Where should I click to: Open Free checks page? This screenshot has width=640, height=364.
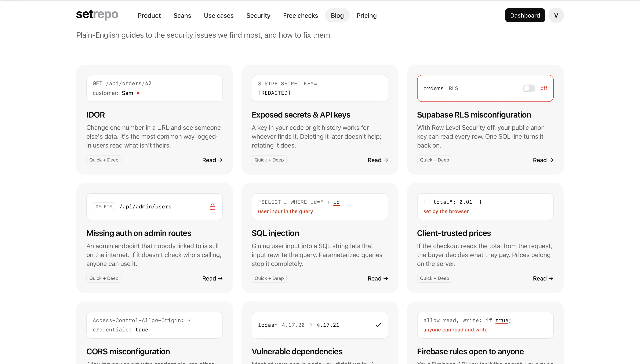coord(300,15)
